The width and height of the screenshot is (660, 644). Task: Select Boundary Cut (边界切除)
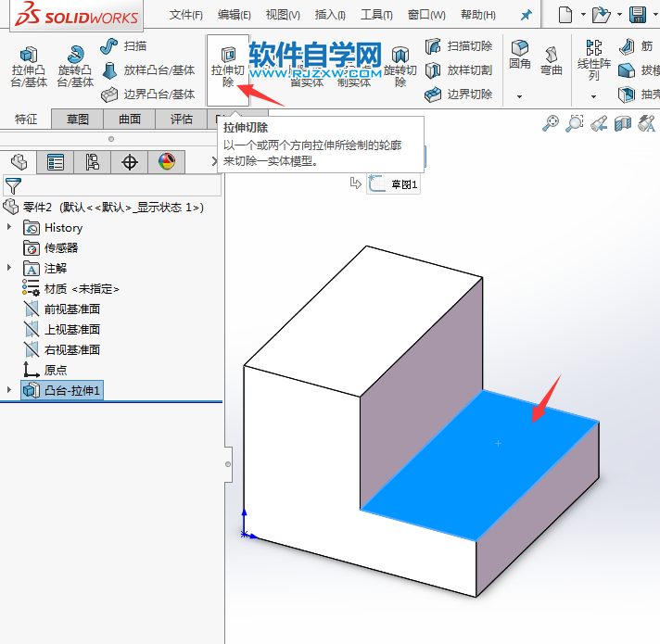click(x=458, y=95)
